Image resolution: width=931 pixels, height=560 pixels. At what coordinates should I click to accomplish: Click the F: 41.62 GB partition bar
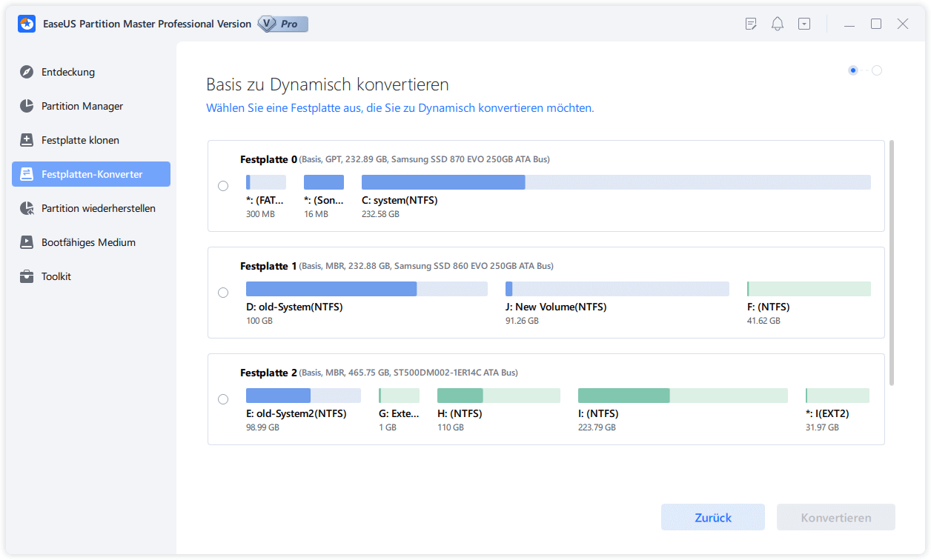(809, 289)
